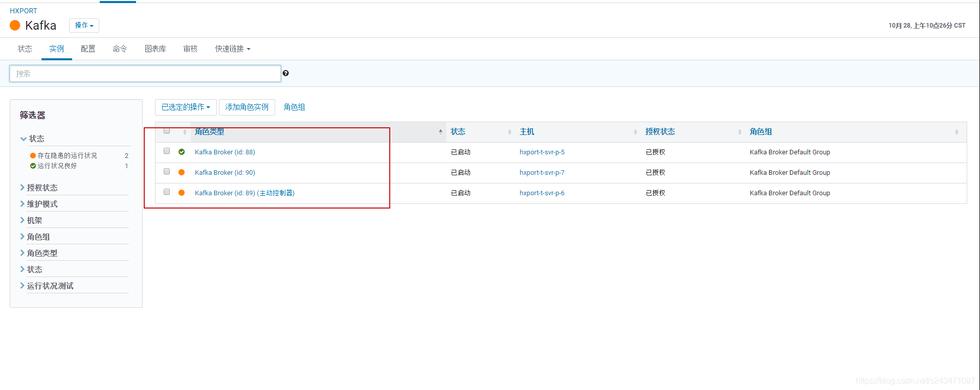Toggle the select-all checkbox in table header

point(167,131)
